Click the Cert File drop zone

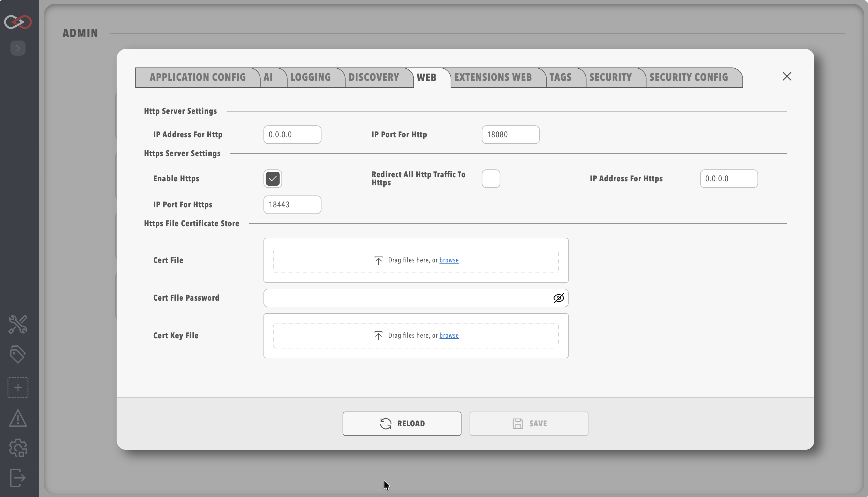[416, 260]
